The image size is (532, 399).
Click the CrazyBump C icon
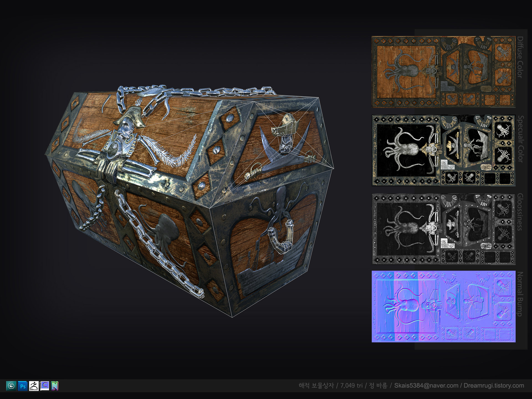pos(45,386)
